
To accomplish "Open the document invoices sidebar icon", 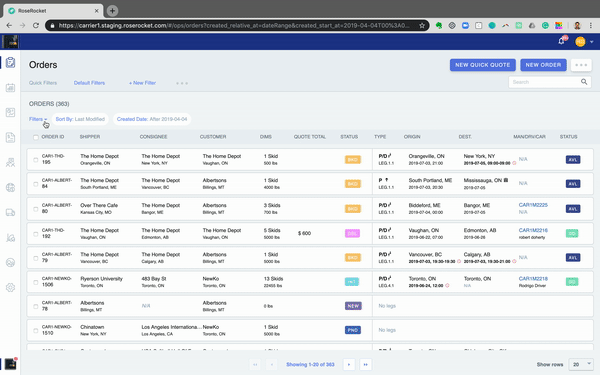I will pyautogui.click(x=10, y=137).
